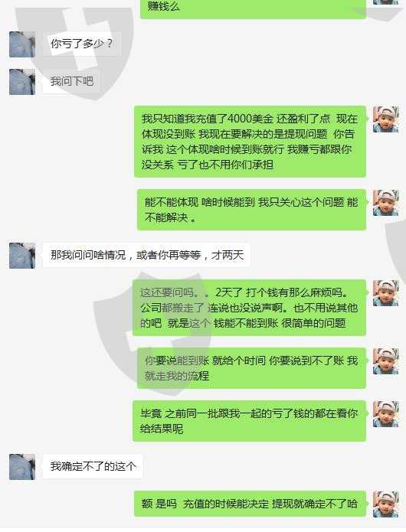Select the green bubble mentioning 4000美金

click(250, 142)
